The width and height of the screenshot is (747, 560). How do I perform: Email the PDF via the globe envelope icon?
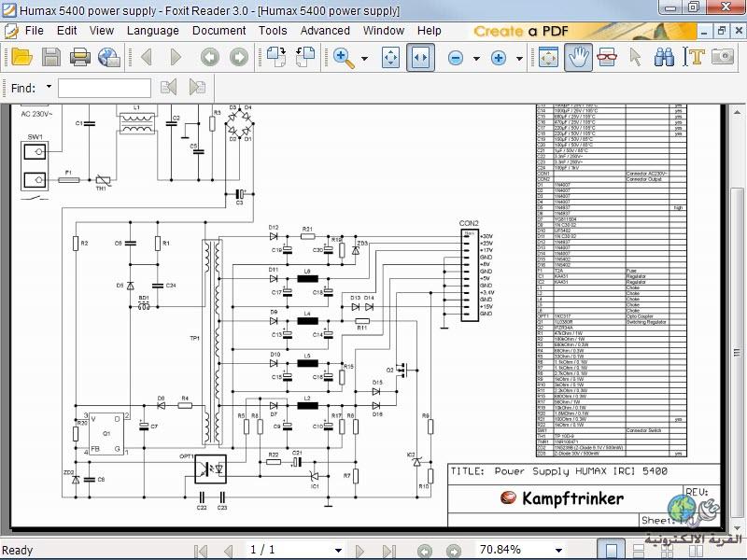click(109, 57)
